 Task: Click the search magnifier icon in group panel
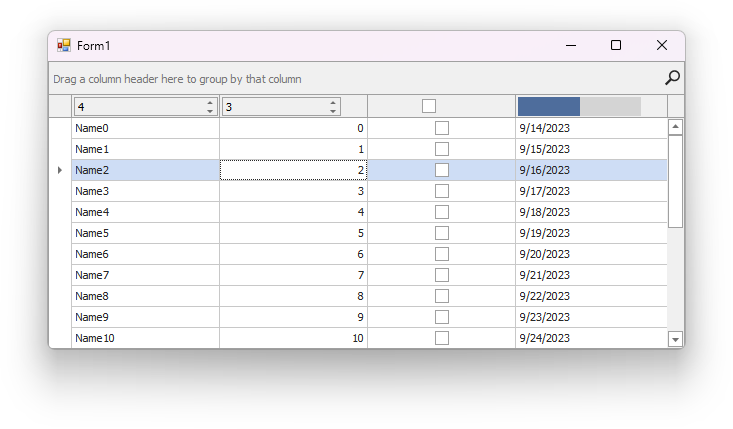pyautogui.click(x=672, y=78)
